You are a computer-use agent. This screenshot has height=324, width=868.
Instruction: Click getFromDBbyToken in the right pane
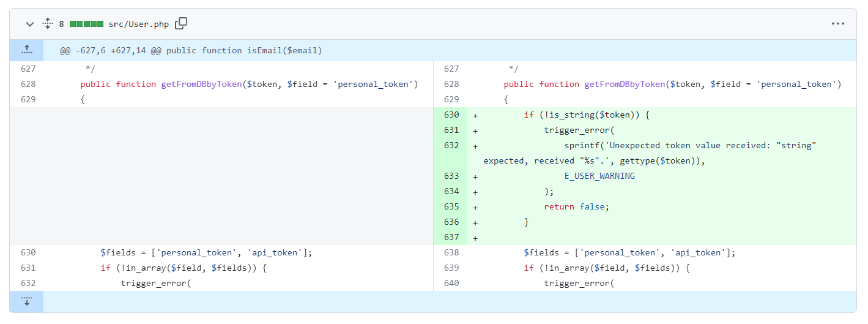pos(625,84)
